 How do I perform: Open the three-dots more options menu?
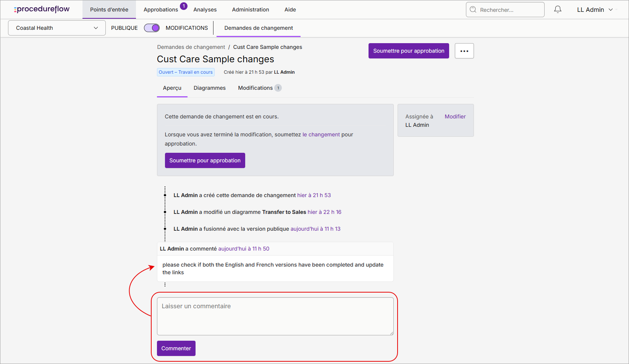[x=464, y=51]
